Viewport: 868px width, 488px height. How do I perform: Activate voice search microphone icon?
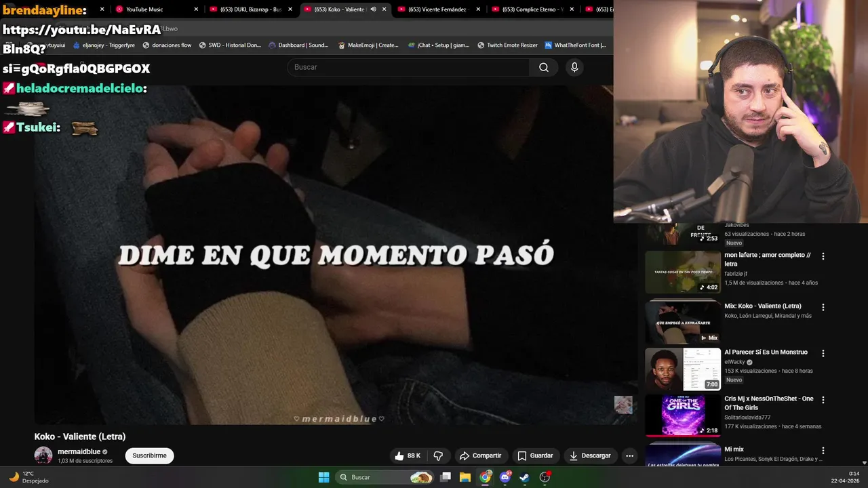click(x=574, y=67)
